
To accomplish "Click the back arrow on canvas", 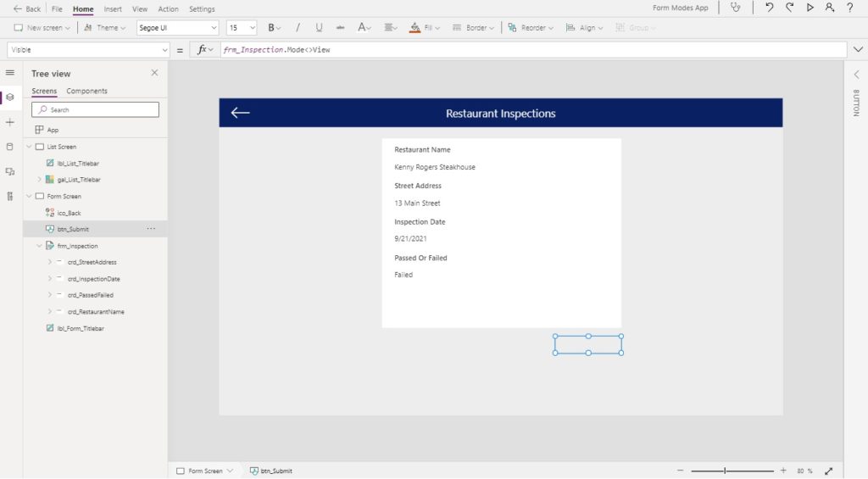I will 240,113.
